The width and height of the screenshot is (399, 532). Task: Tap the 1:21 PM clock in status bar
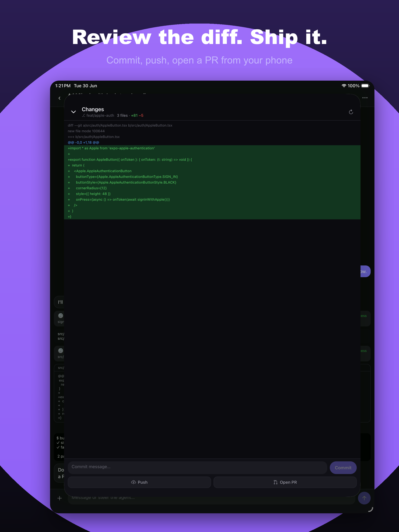point(63,86)
